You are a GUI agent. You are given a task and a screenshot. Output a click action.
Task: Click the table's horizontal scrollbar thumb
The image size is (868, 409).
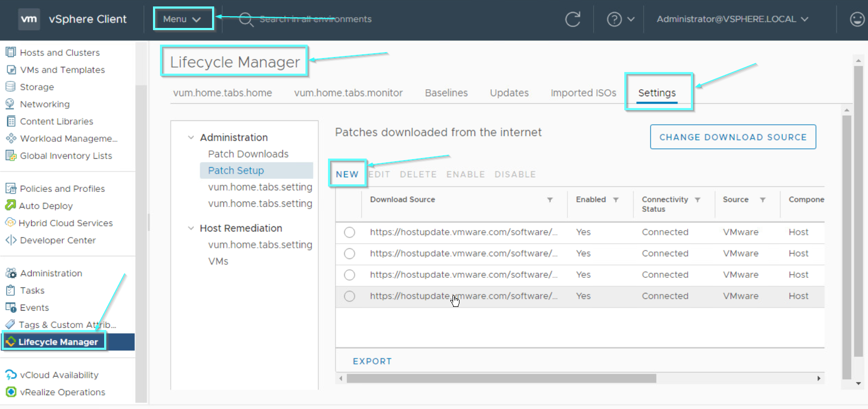click(x=501, y=378)
